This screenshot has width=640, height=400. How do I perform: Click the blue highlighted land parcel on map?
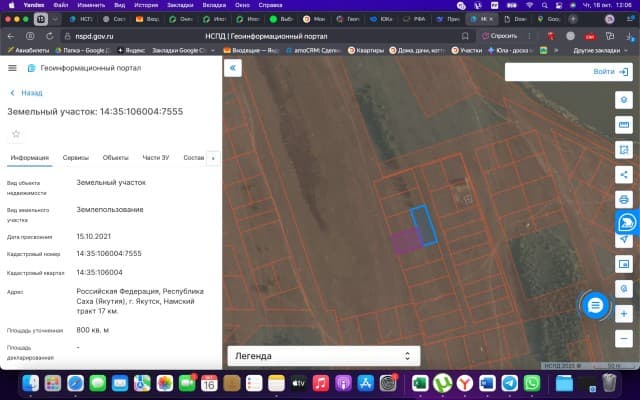[425, 224]
